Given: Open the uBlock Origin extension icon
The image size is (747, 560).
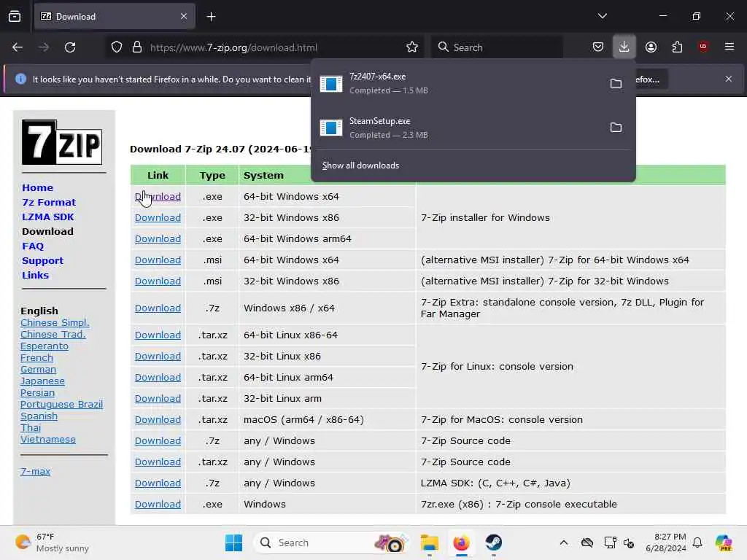Looking at the screenshot, I should coord(703,47).
